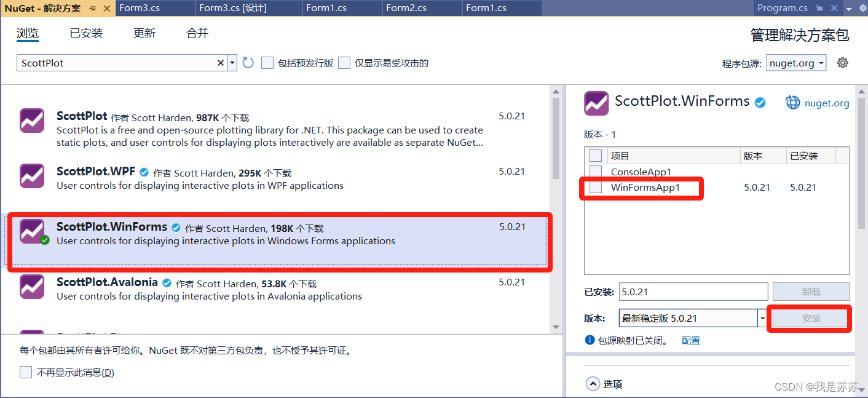Click the verified badge next to ScottPlot.WPF
This screenshot has height=398, width=868.
click(x=144, y=172)
